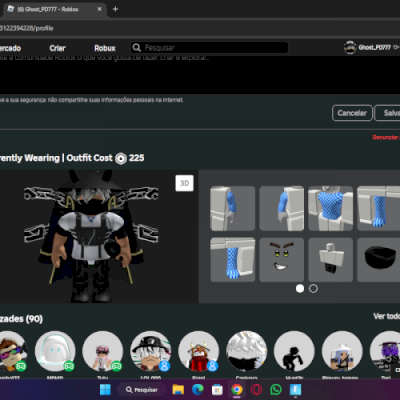Viewport: 400px width, 400px height.
Task: Click the Salvar button
Action: pos(387,113)
